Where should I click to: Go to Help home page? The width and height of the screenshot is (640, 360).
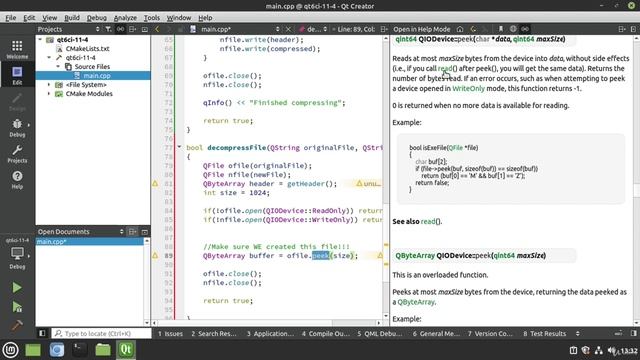point(460,29)
